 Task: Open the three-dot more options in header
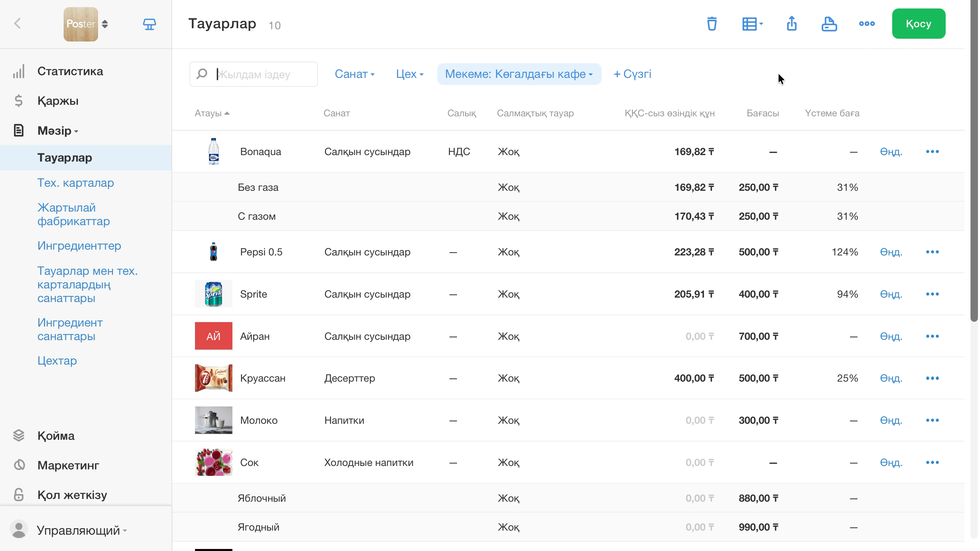(x=867, y=23)
